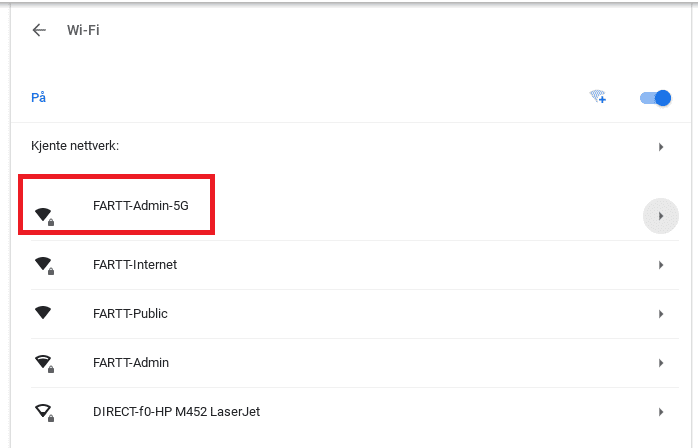Viewport: 698px width, 448px height.
Task: Open details arrow for FARTT-Admin
Action: pos(661,363)
